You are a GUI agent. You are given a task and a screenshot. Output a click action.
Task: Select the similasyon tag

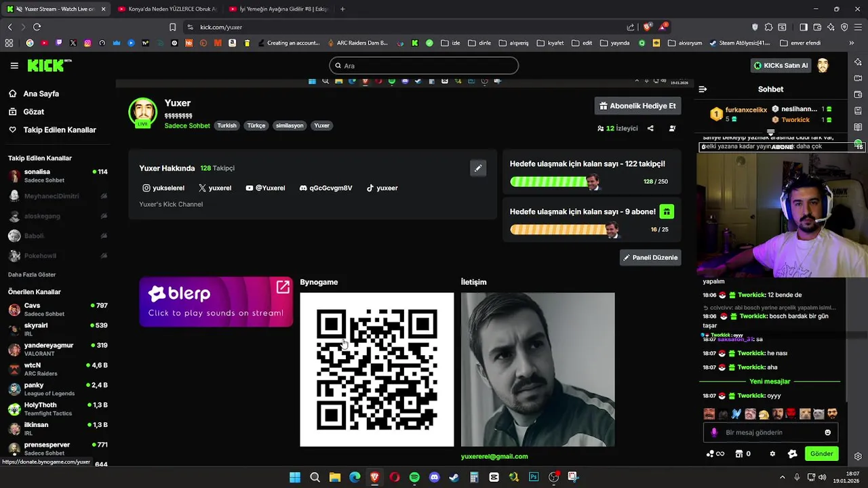(x=290, y=125)
